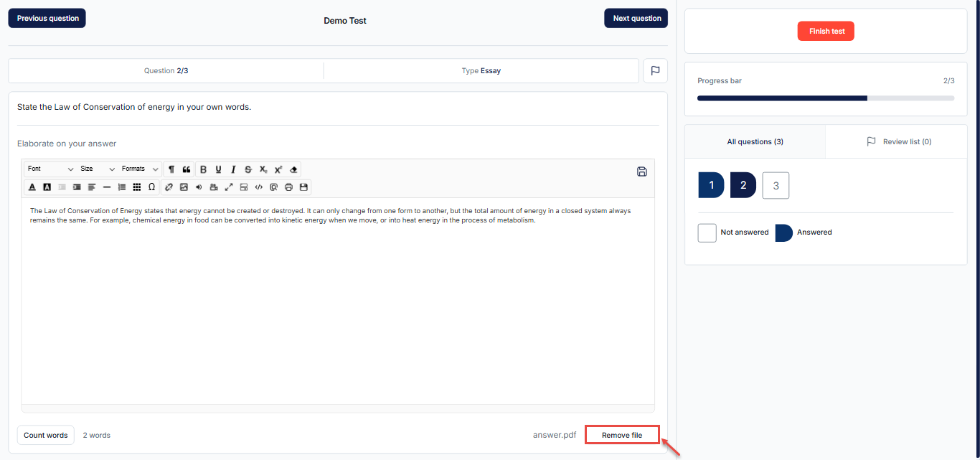This screenshot has height=460, width=980.
Task: Click the toolbar save icon
Action: click(303, 187)
